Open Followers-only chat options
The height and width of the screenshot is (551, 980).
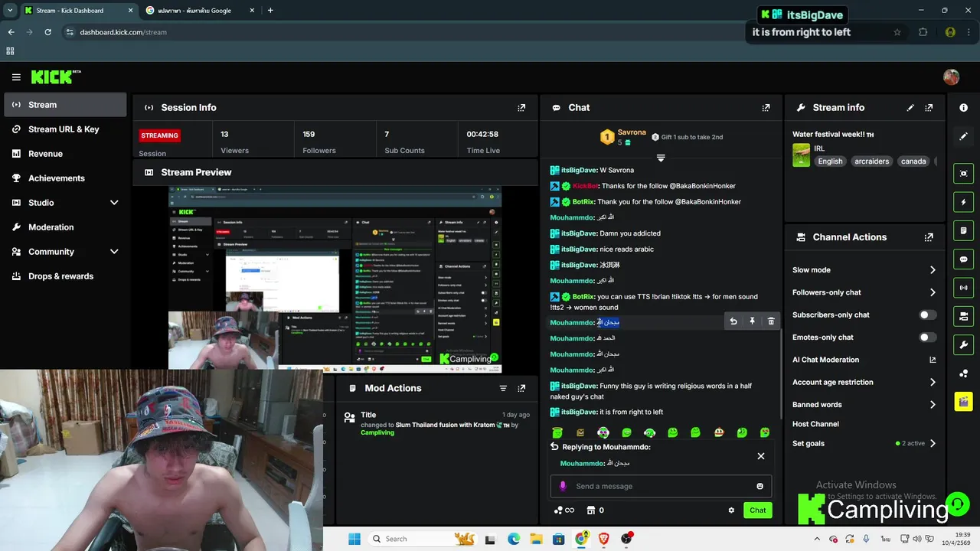click(x=864, y=292)
